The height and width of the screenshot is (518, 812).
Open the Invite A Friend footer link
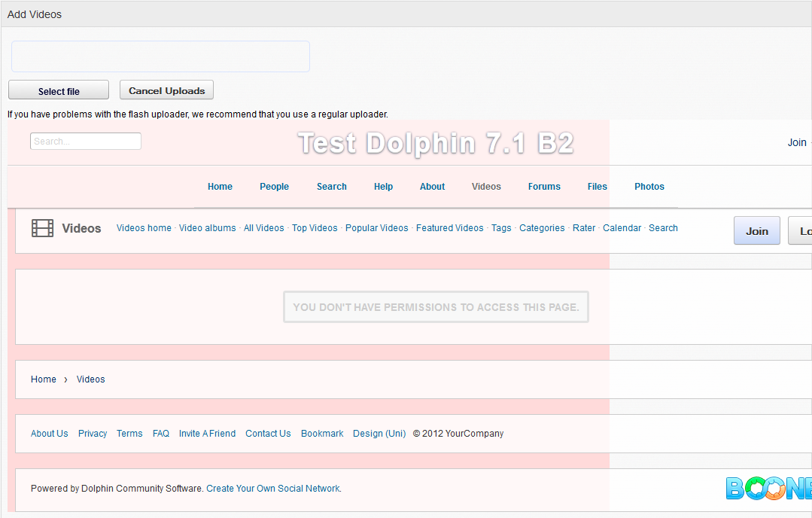[x=207, y=434]
